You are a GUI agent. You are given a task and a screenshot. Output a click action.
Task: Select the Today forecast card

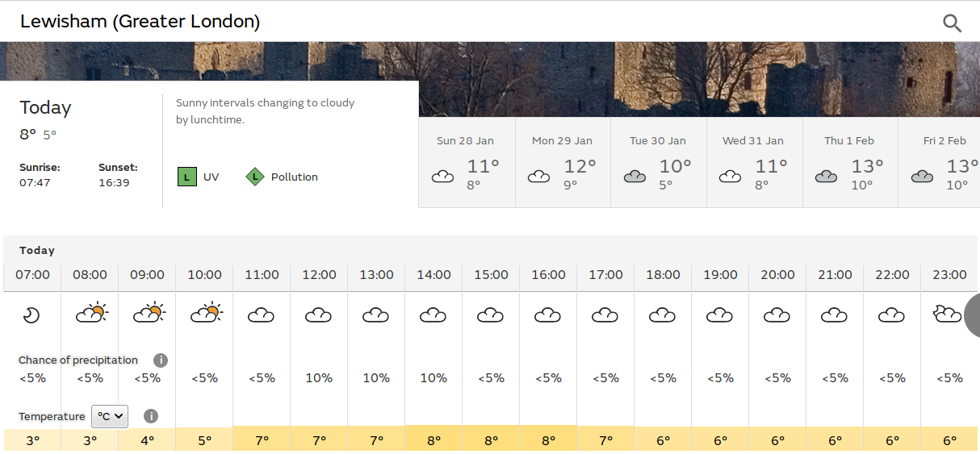click(89, 144)
